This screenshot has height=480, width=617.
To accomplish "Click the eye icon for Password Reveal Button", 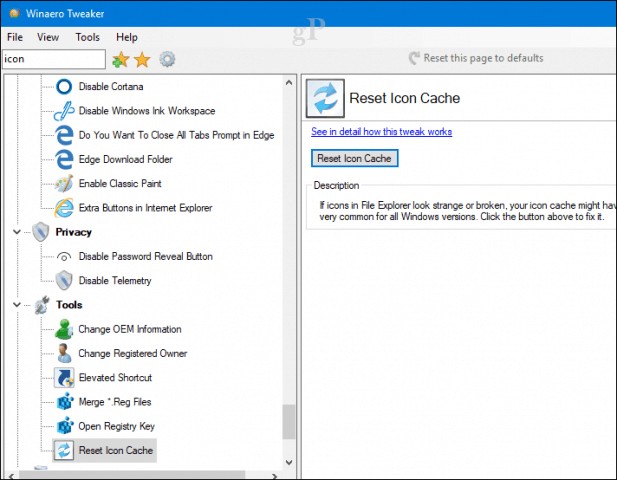I will pos(64,257).
